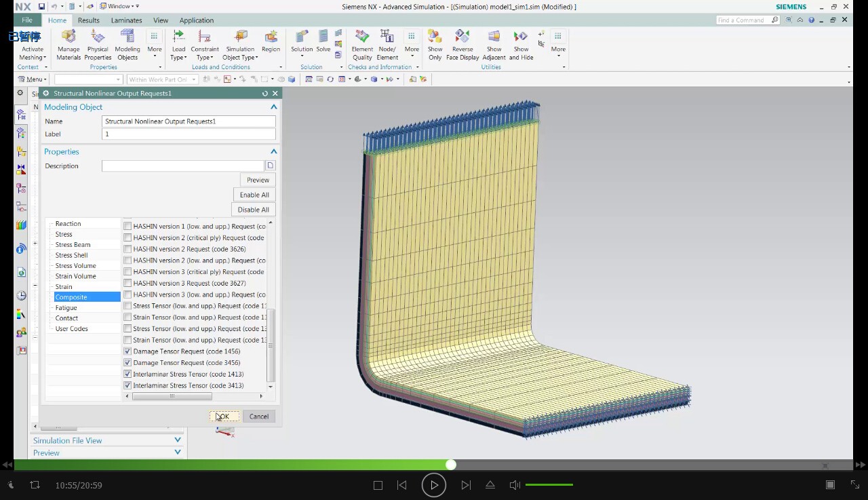Enable HASHIN version 2 (critical ply) Request
This screenshot has width=868, height=500.
127,237
